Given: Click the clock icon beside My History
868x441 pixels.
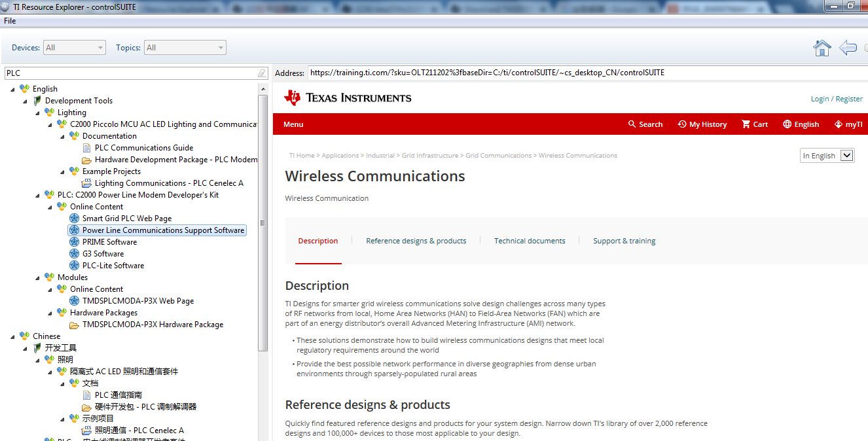Looking at the screenshot, I should (682, 124).
